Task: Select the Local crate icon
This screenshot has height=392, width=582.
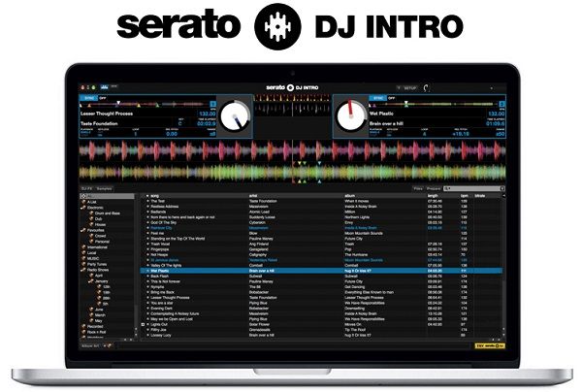Action: [83, 253]
